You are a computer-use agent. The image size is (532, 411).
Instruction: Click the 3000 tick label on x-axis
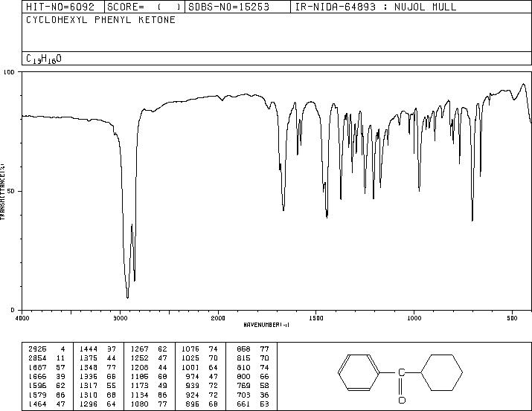pos(120,318)
